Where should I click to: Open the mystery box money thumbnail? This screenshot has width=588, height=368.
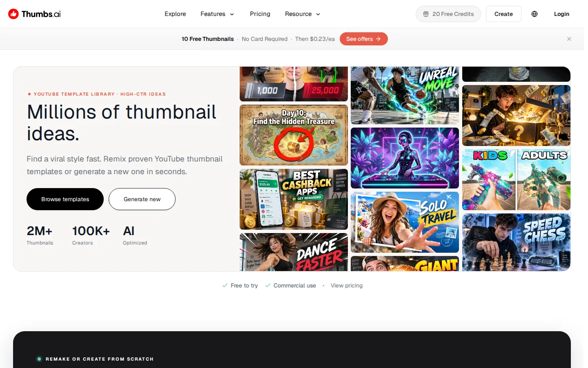click(x=516, y=115)
